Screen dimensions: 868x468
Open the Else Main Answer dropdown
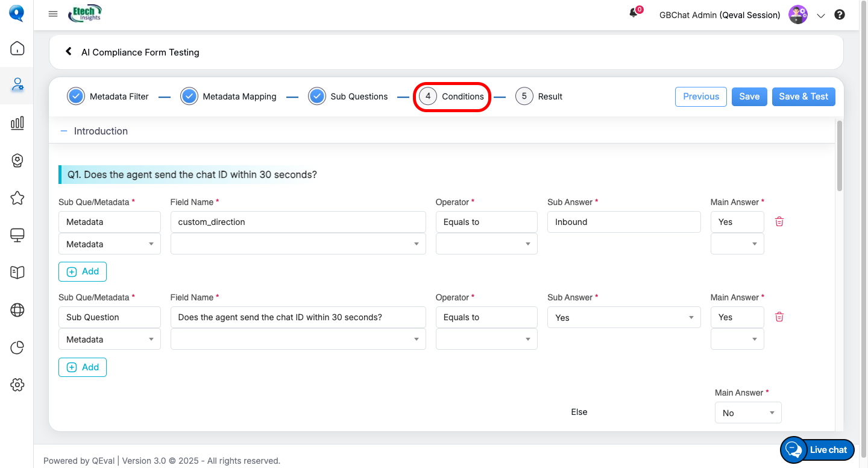(x=747, y=413)
